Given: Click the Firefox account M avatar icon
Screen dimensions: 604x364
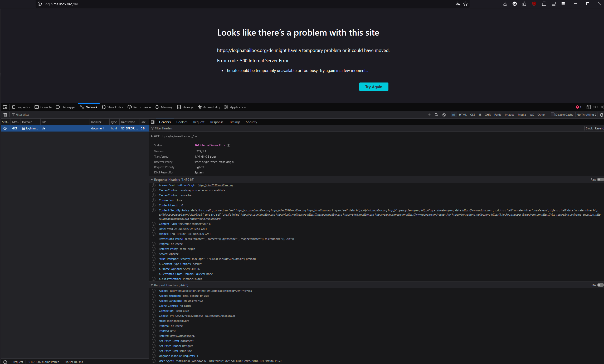Looking at the screenshot, I should (x=515, y=4).
